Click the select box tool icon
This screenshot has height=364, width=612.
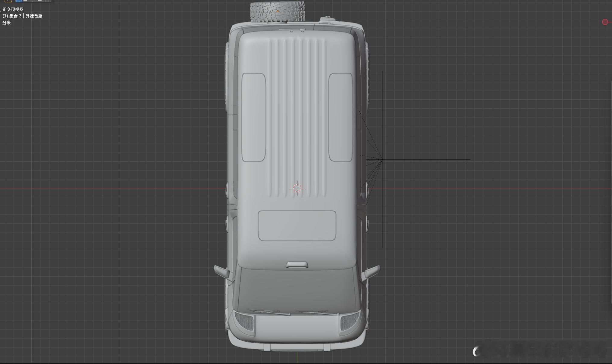pyautogui.click(x=8, y=1)
